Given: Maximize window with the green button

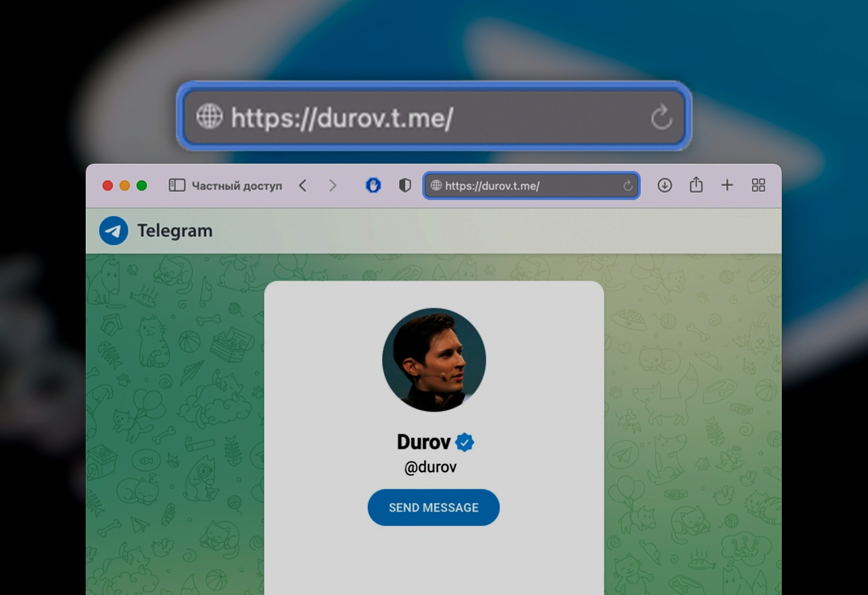Looking at the screenshot, I should [142, 186].
